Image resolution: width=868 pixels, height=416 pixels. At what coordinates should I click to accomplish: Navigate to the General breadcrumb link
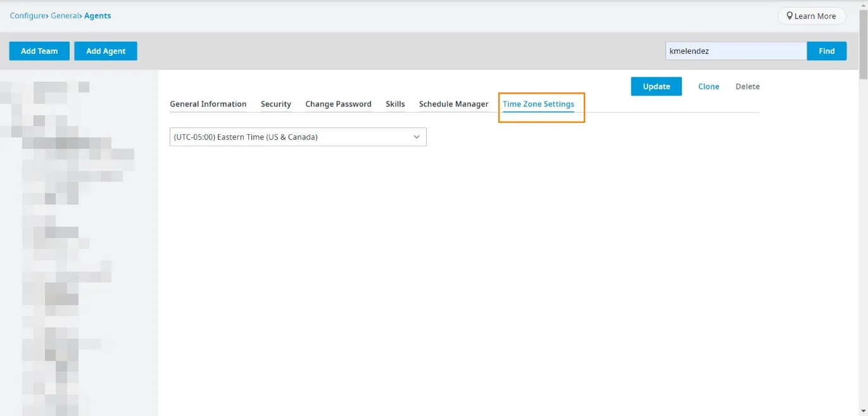[x=65, y=16]
